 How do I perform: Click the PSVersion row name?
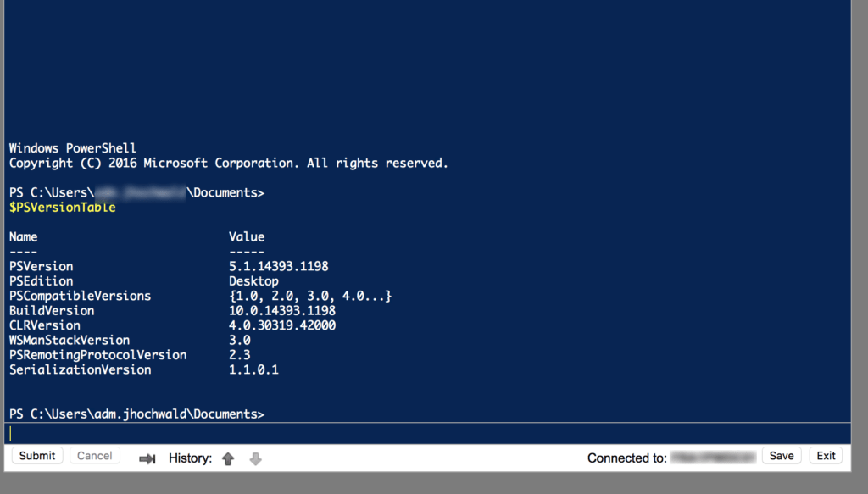tap(41, 266)
